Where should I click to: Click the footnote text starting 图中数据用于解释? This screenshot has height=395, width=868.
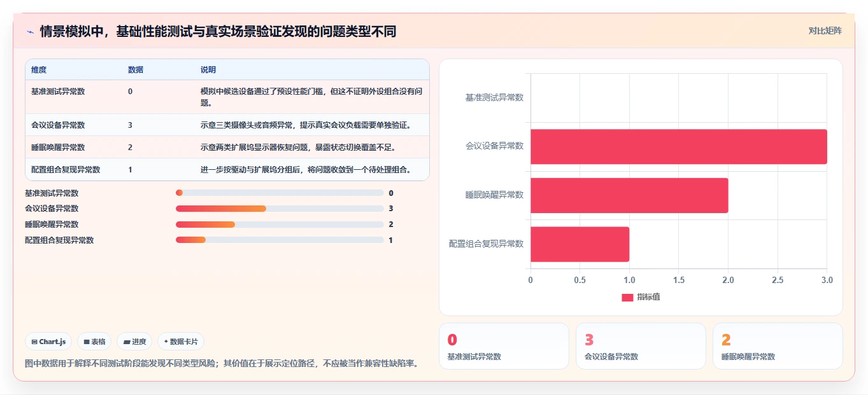pyautogui.click(x=222, y=364)
